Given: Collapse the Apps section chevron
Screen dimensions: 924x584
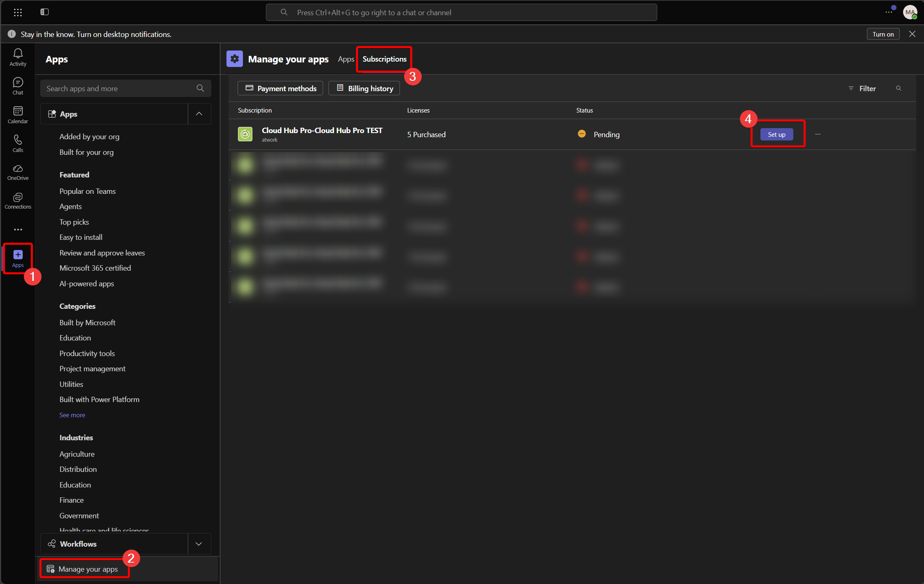Looking at the screenshot, I should 199,114.
